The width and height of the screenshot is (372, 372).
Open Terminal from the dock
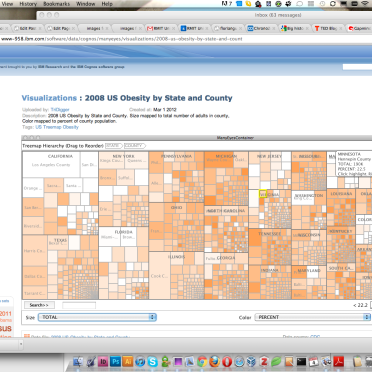click(x=301, y=362)
